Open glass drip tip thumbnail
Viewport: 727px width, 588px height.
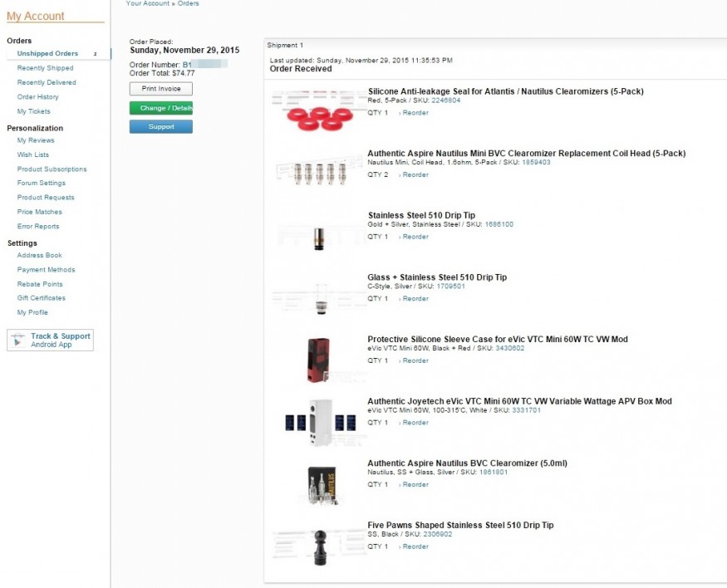pyautogui.click(x=321, y=298)
